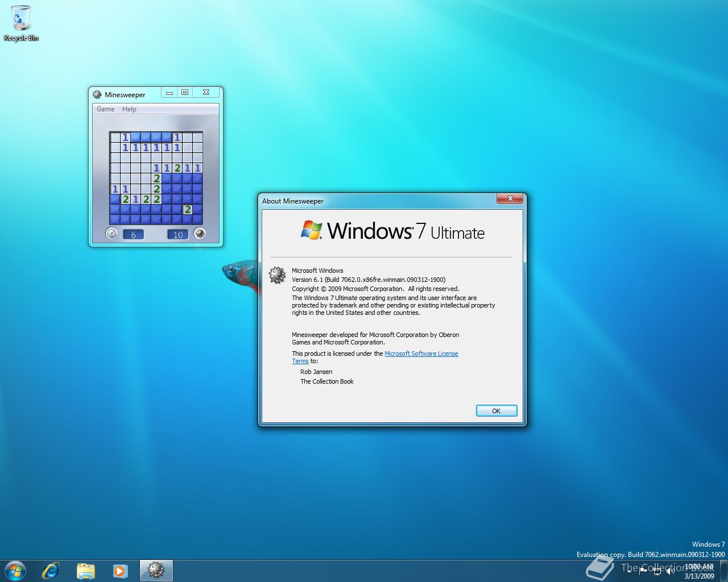Click the remaining mines counter showing 10

[178, 234]
